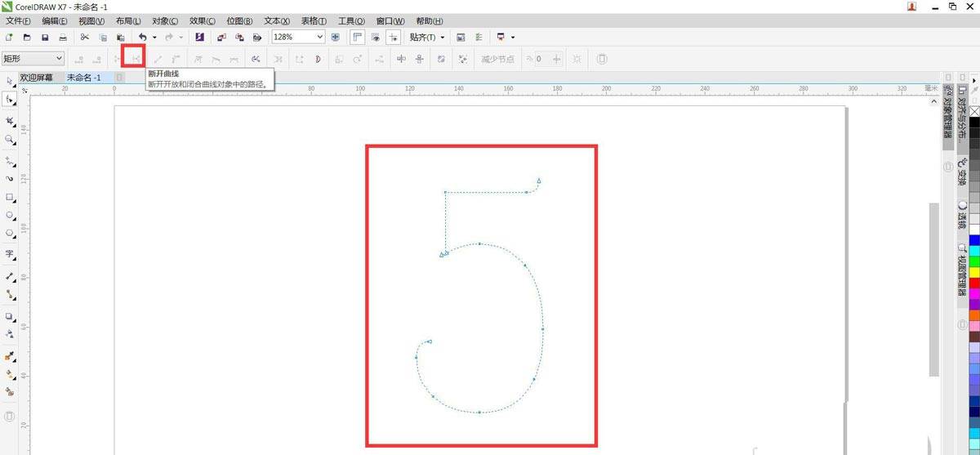Open the zoom level 128% dropdown
The image size is (980, 455).
[x=319, y=38]
